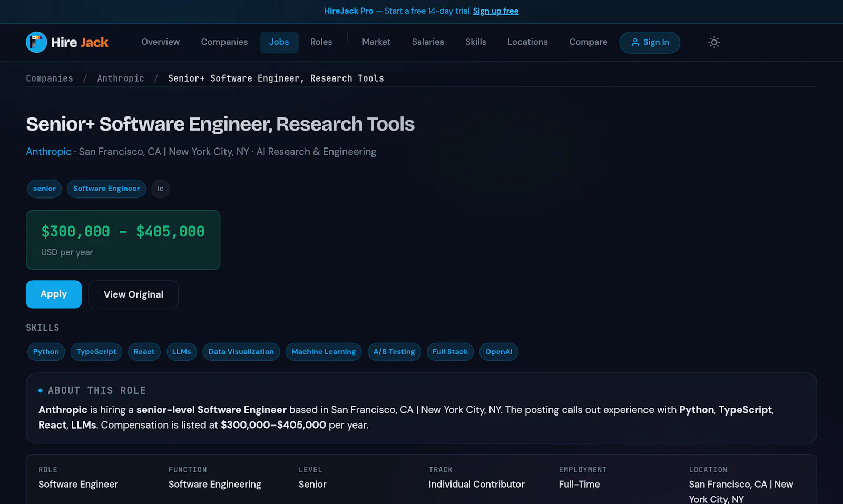
Task: Click the Hire Jack toucan logo icon
Action: [x=36, y=42]
